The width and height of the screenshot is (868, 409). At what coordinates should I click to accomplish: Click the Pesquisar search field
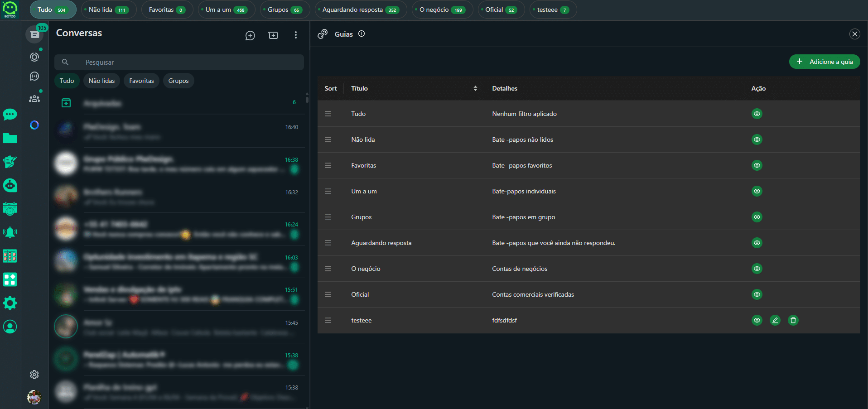click(190, 63)
